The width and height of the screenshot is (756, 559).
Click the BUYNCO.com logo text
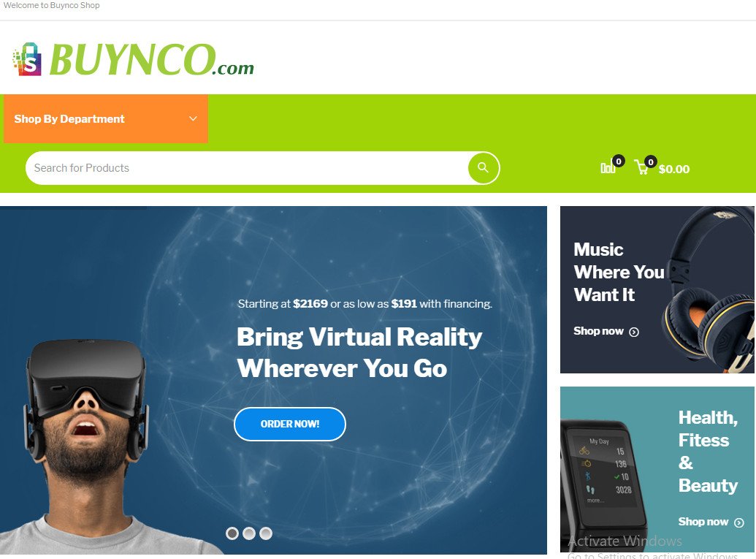[151, 60]
